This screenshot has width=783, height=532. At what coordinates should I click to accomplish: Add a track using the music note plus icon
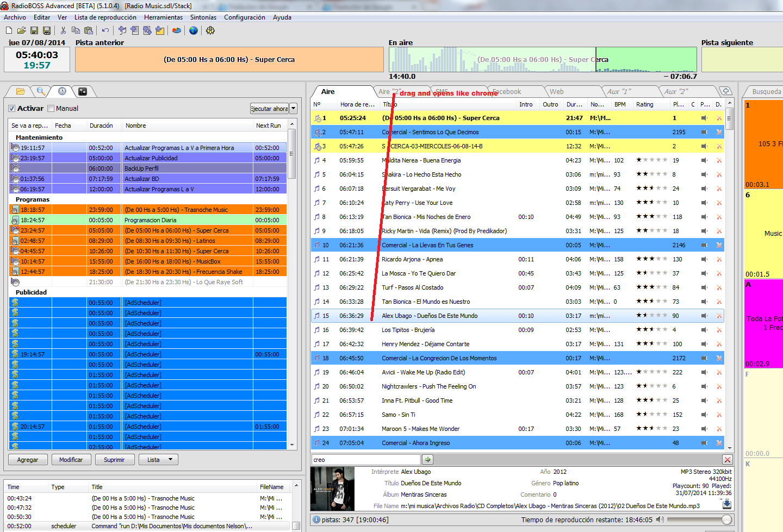122,30
